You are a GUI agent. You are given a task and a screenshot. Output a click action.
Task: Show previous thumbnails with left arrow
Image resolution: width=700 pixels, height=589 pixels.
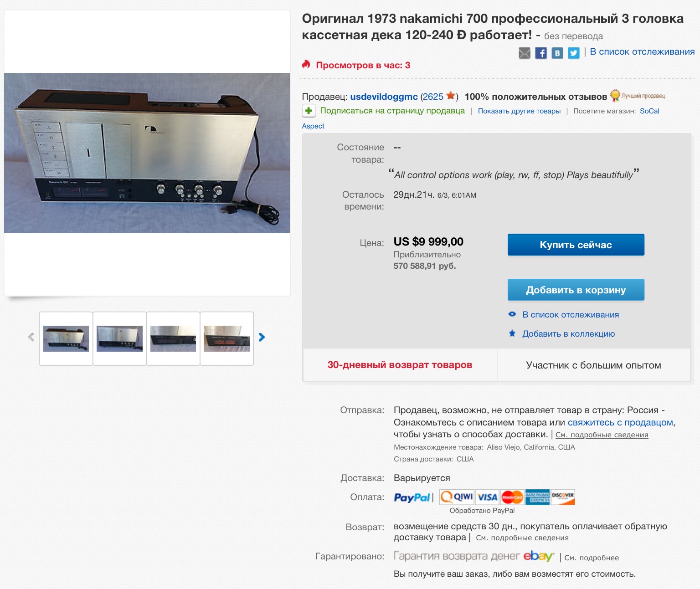[x=31, y=337]
